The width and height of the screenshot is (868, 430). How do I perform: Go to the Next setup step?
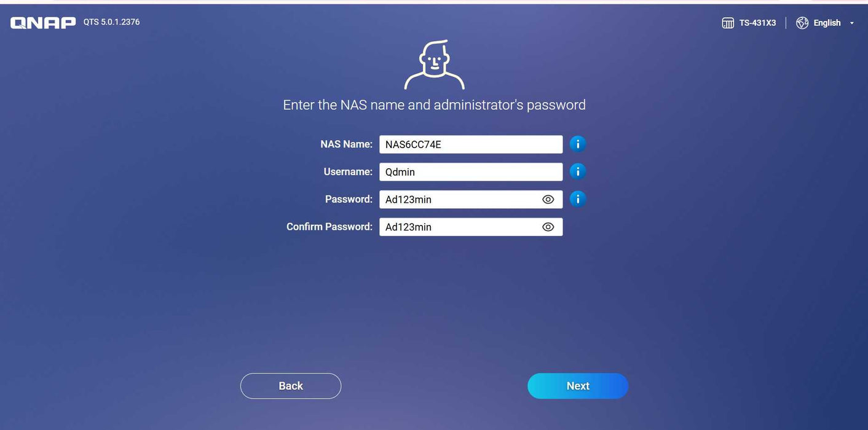pos(578,386)
